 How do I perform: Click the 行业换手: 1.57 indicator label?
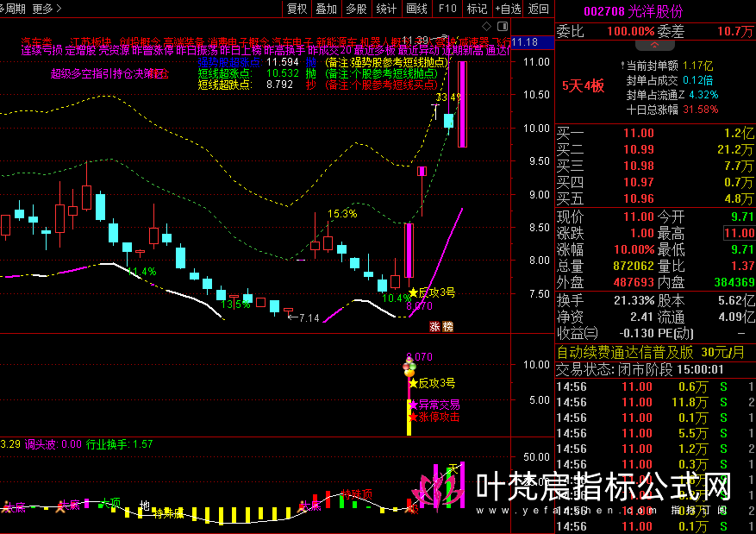[x=119, y=444]
